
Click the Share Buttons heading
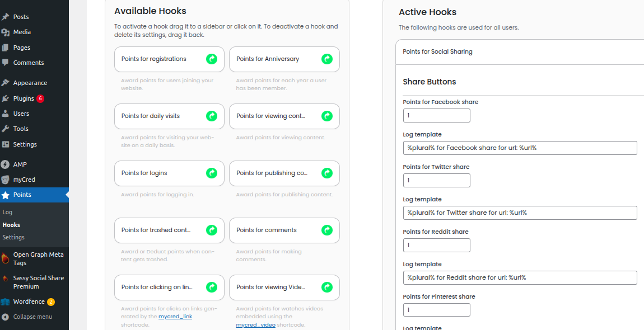(429, 82)
